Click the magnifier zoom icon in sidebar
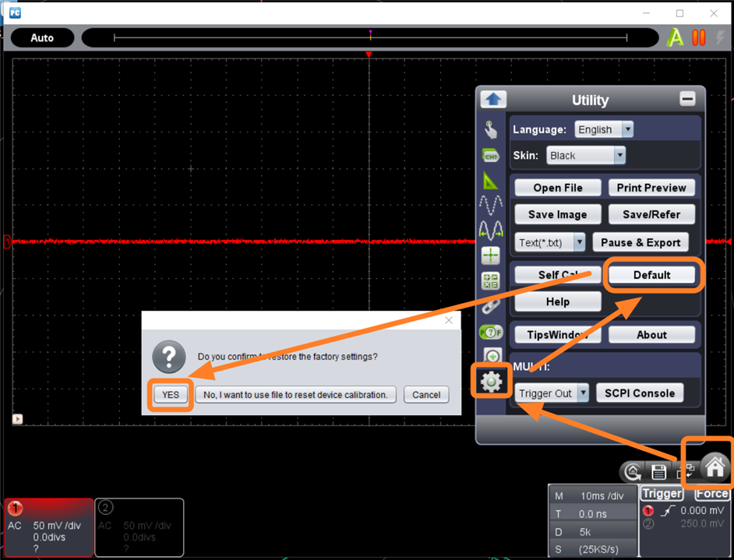The width and height of the screenshot is (734, 560). [492, 356]
